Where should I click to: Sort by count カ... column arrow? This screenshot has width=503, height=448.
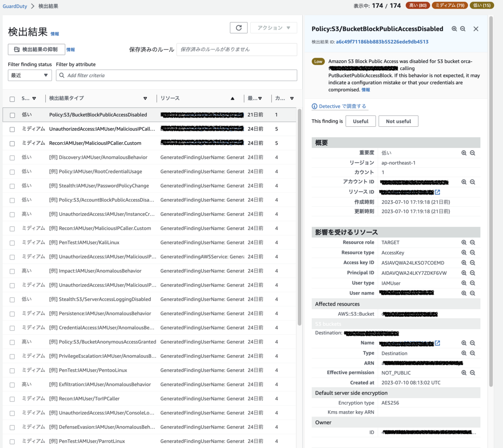292,99
